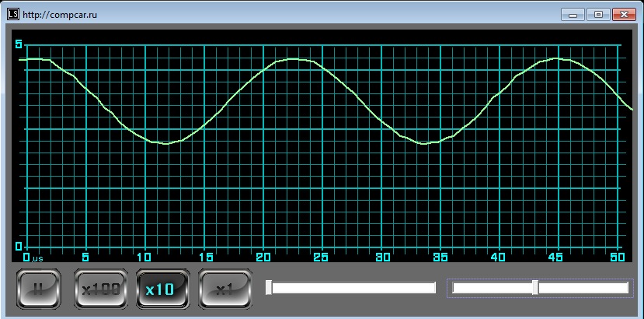644x319 pixels.
Task: Minimize the oscilloscope window
Action: 573,14
